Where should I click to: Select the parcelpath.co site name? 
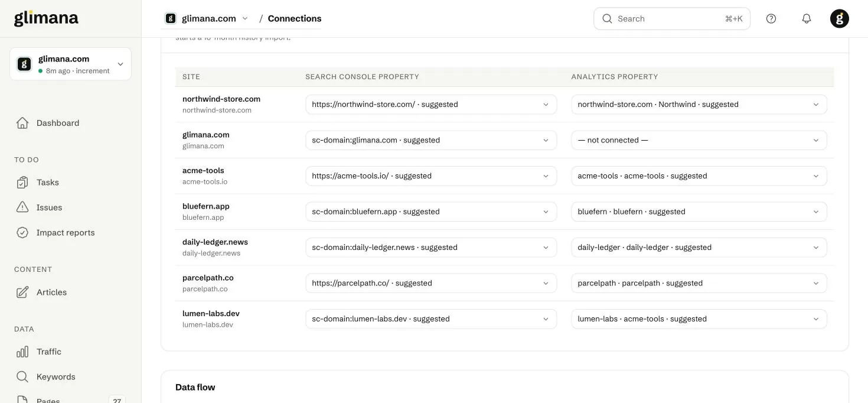(208, 278)
